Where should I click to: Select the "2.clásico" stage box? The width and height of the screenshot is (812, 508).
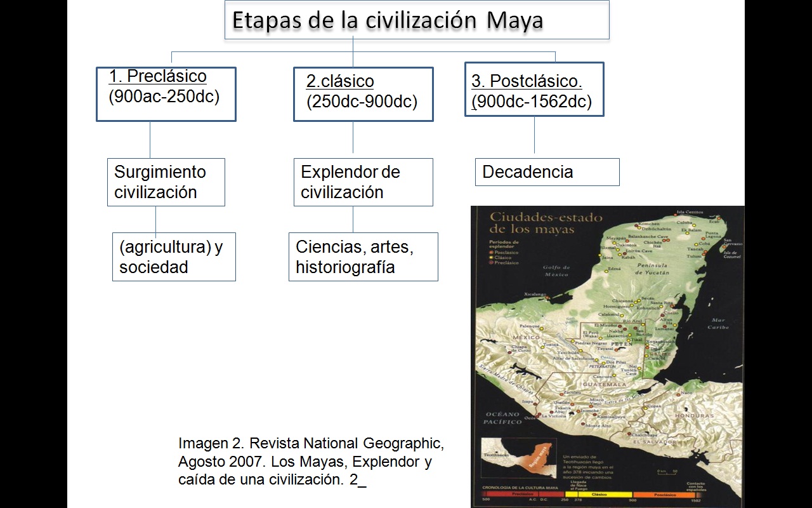(363, 94)
